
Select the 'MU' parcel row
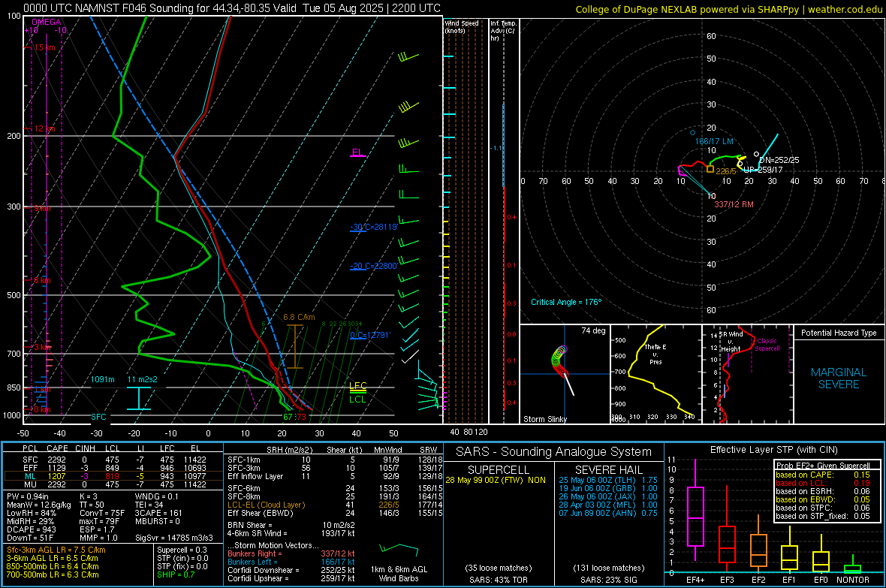point(113,484)
